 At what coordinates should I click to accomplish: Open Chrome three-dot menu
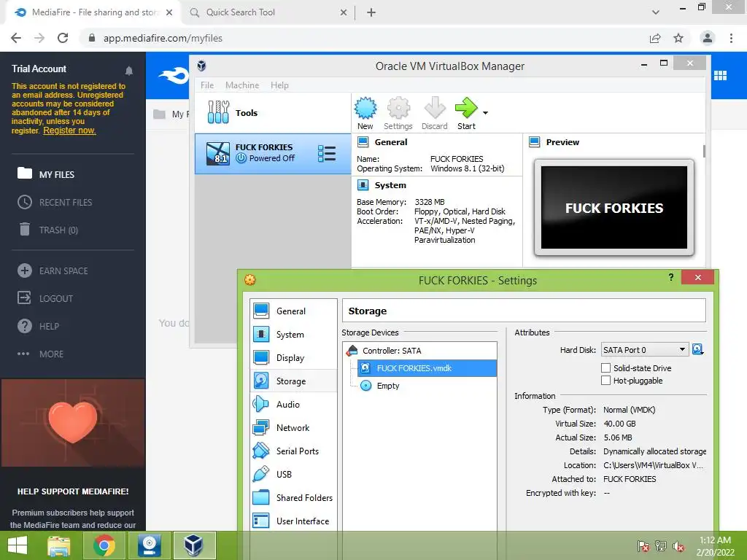pyautogui.click(x=731, y=38)
